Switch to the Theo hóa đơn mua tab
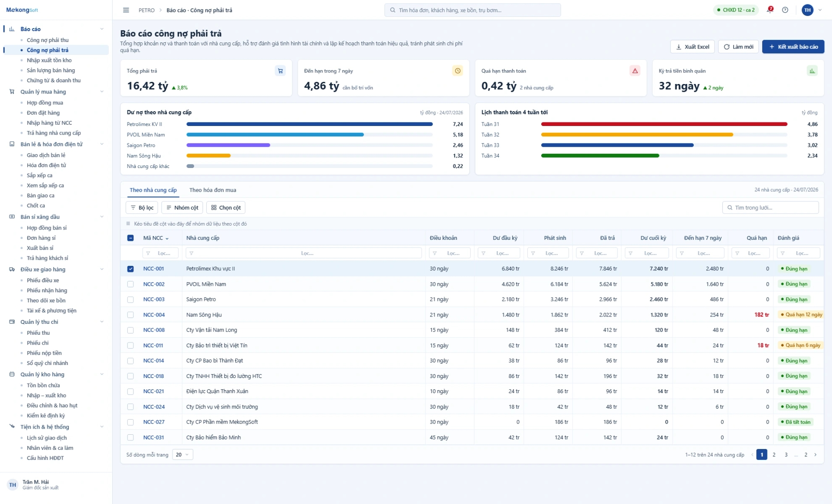Image resolution: width=832 pixels, height=504 pixels. pyautogui.click(x=213, y=190)
